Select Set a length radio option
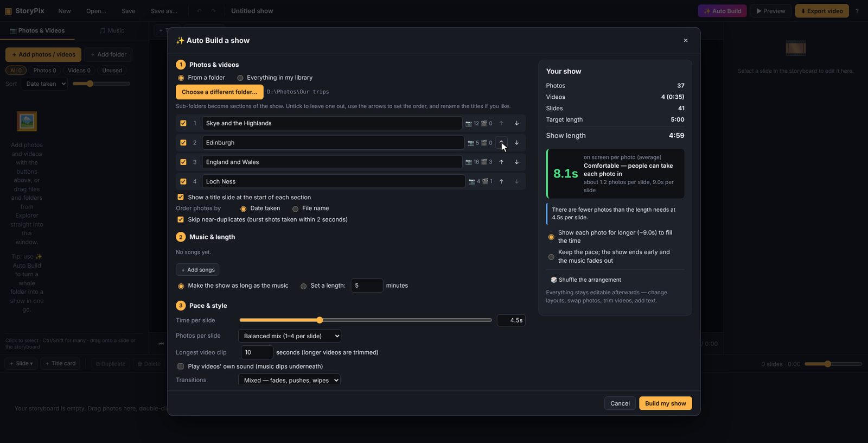This screenshot has width=868, height=443. (x=304, y=286)
